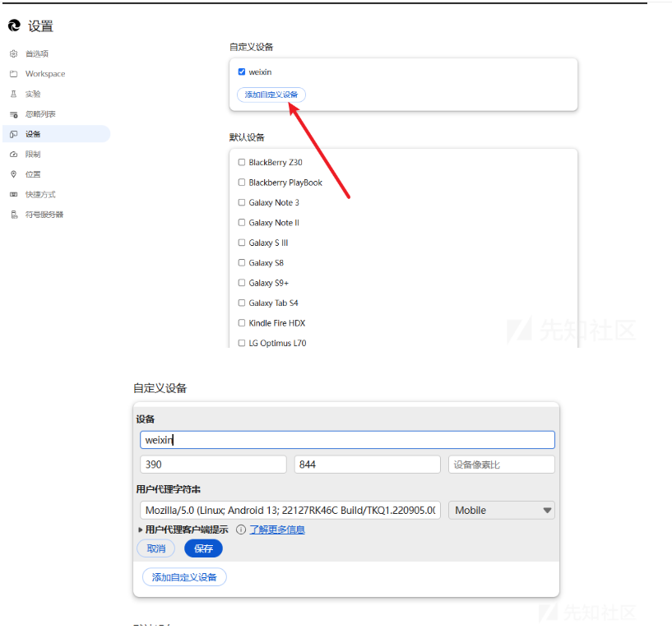Click the LG Optimus L70 label text
The width and height of the screenshot is (672, 629).
pyautogui.click(x=277, y=343)
